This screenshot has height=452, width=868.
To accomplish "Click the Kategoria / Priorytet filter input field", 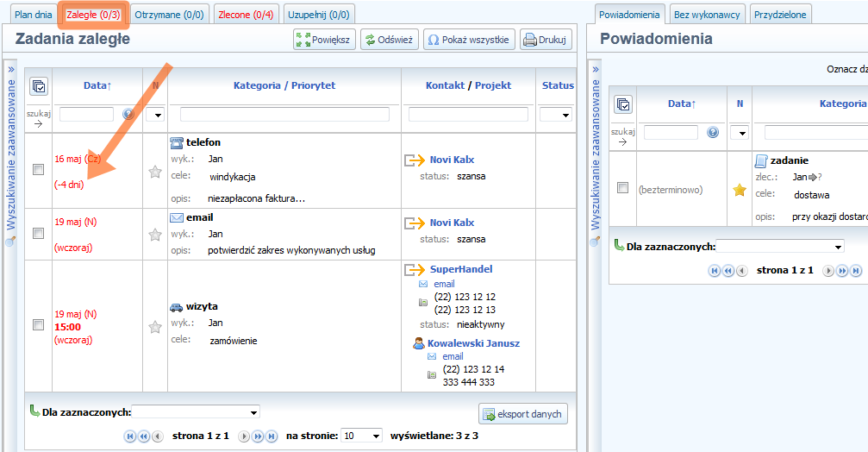I will (284, 114).
